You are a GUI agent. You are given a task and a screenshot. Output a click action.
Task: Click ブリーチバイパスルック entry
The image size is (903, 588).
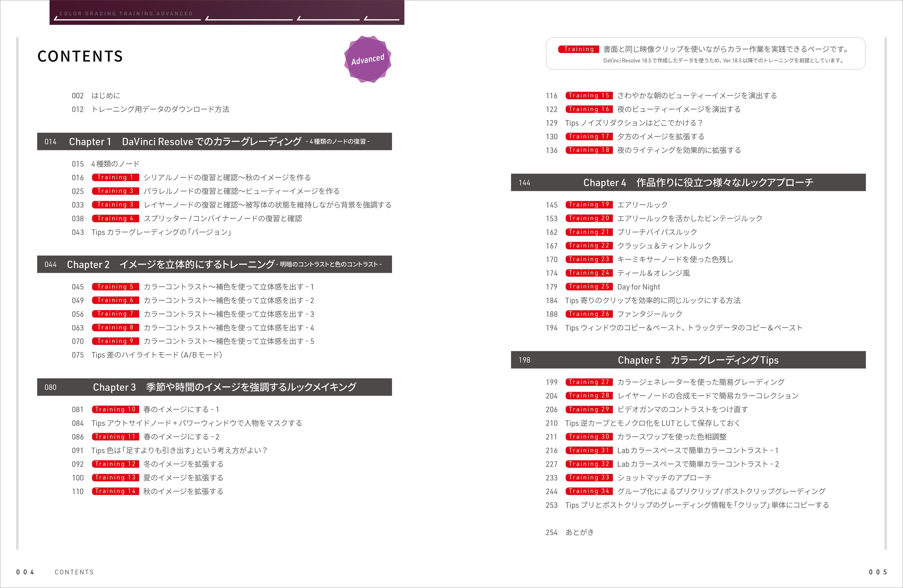622,232
